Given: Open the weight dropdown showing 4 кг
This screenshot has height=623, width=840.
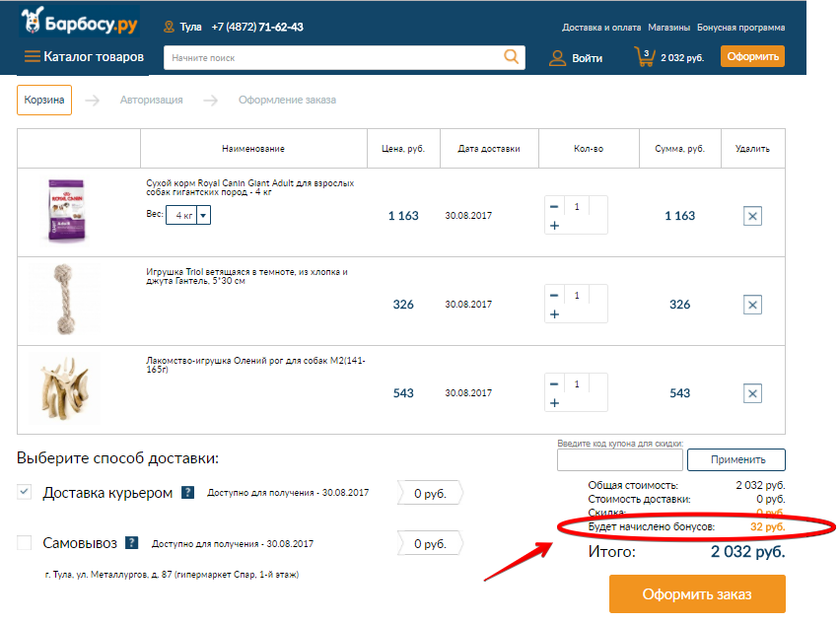Looking at the screenshot, I should coord(203,215).
